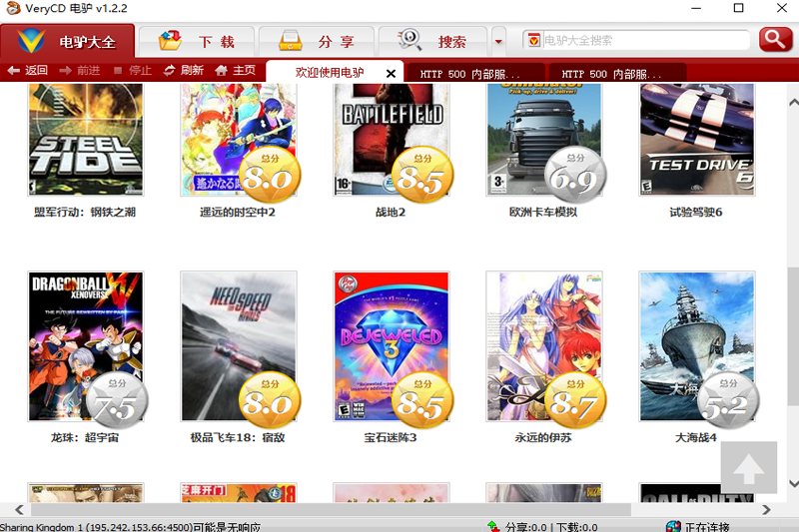799x532 pixels.
Task: Select second HTTP 500 内部服 tab
Action: pos(617,74)
